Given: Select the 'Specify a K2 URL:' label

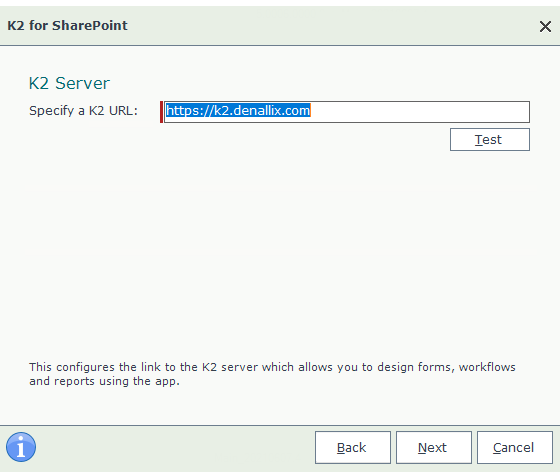Looking at the screenshot, I should tap(83, 111).
